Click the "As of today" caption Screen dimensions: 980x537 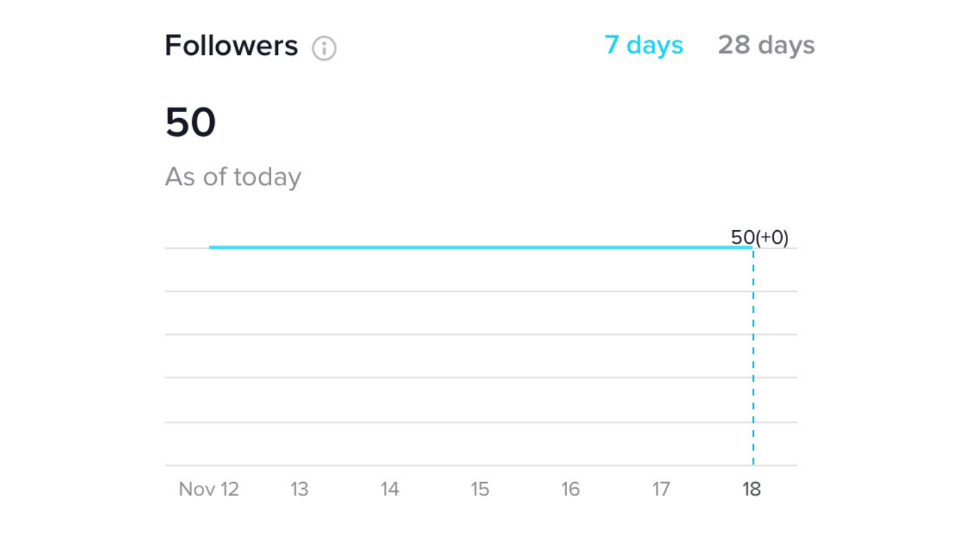click(233, 177)
